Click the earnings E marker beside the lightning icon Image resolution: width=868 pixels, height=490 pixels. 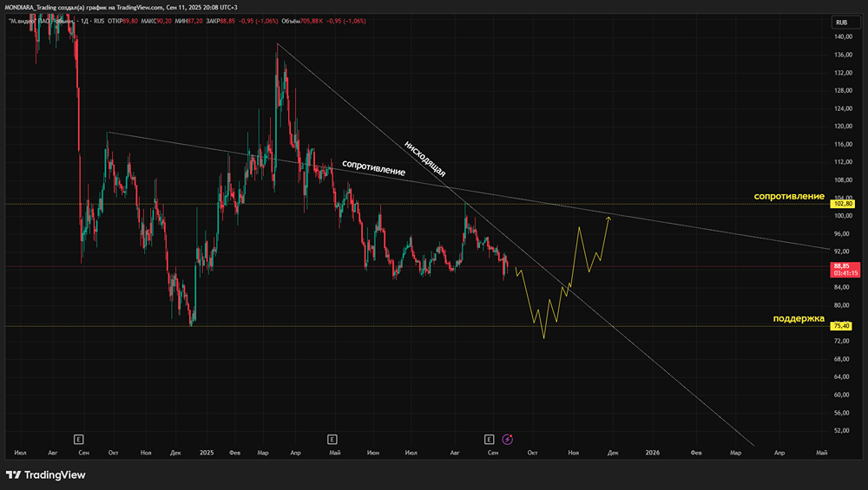[x=490, y=439]
